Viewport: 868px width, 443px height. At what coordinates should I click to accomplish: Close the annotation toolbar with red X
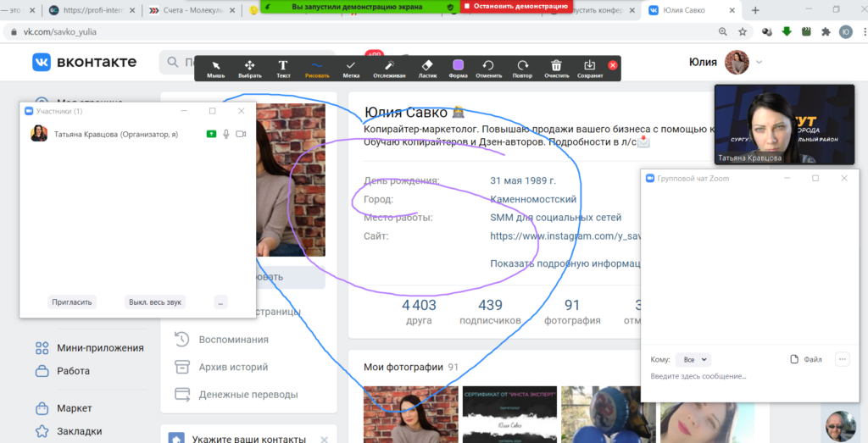[x=612, y=65]
